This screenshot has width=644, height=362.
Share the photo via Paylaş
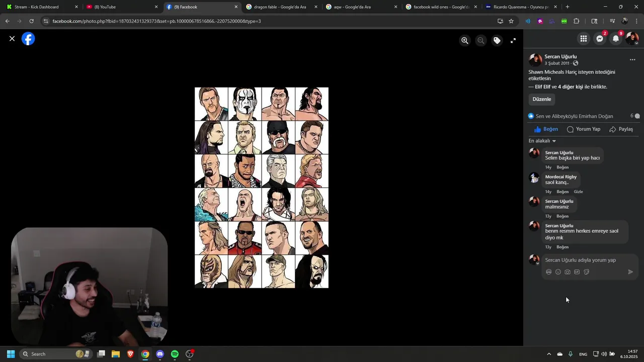coord(621,129)
